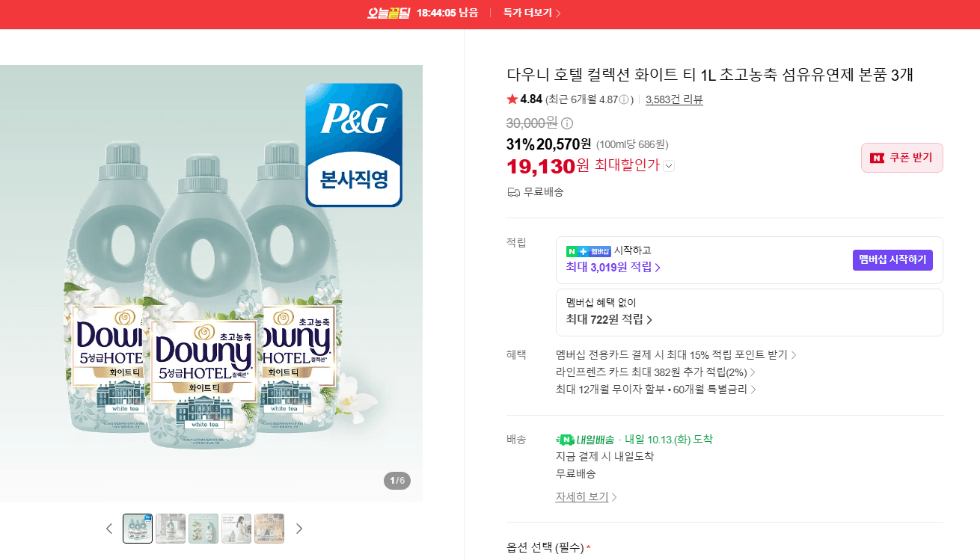Open 특가 더보기 in top banner
The image size is (980, 560).
(532, 13)
